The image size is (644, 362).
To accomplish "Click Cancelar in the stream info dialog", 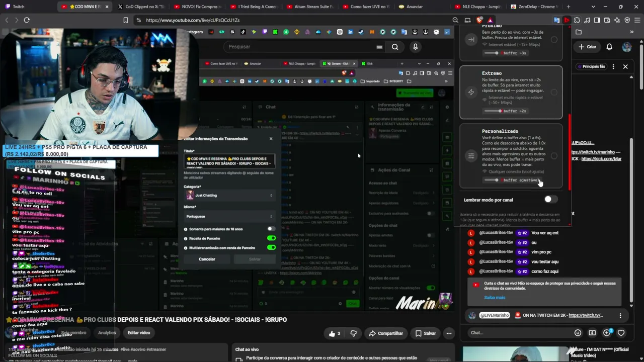I will tap(207, 259).
